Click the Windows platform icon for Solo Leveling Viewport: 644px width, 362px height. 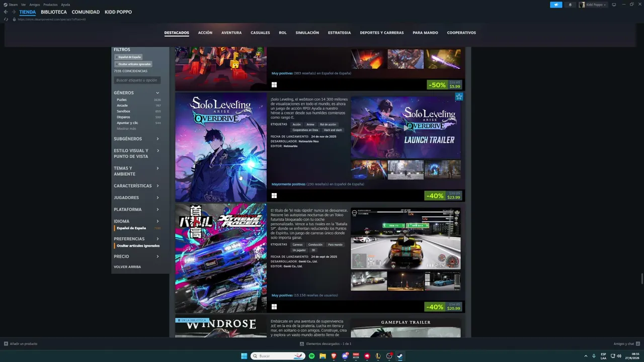(x=274, y=196)
